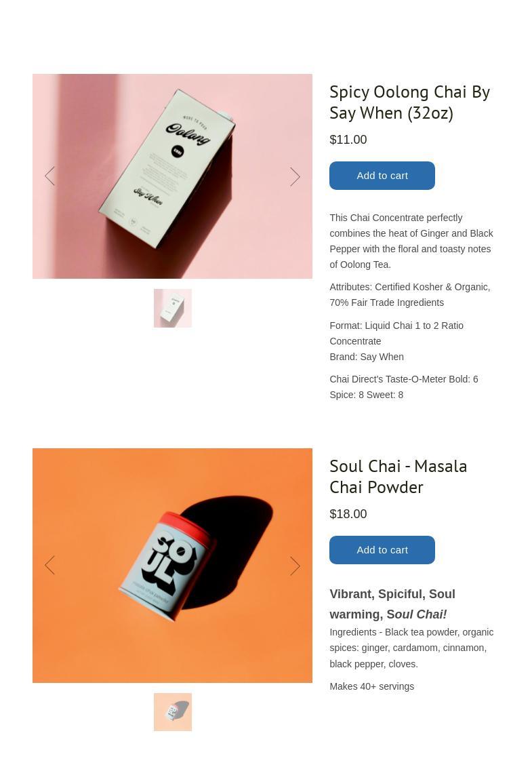Click the large SOUL tin product photo
This screenshot has height=765, width=532.
[172, 566]
